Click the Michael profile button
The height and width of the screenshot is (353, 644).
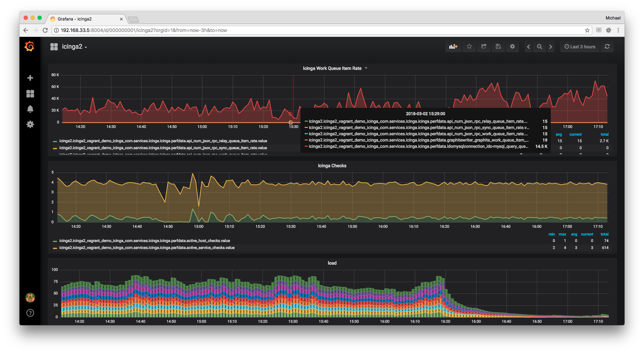[613, 18]
